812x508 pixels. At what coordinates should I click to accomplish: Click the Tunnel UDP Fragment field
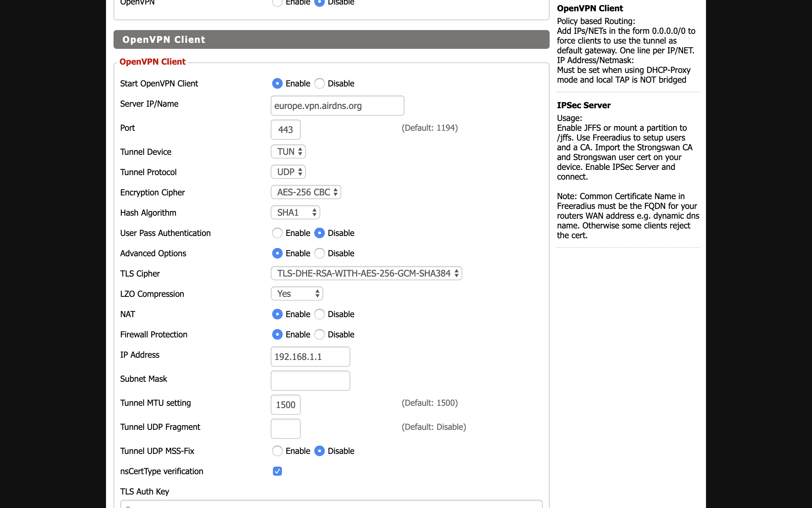pyautogui.click(x=285, y=429)
